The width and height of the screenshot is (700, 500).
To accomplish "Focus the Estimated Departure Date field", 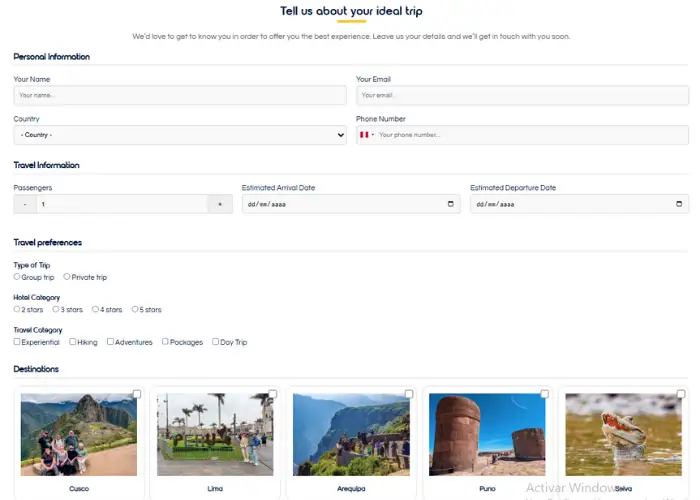I will click(579, 204).
